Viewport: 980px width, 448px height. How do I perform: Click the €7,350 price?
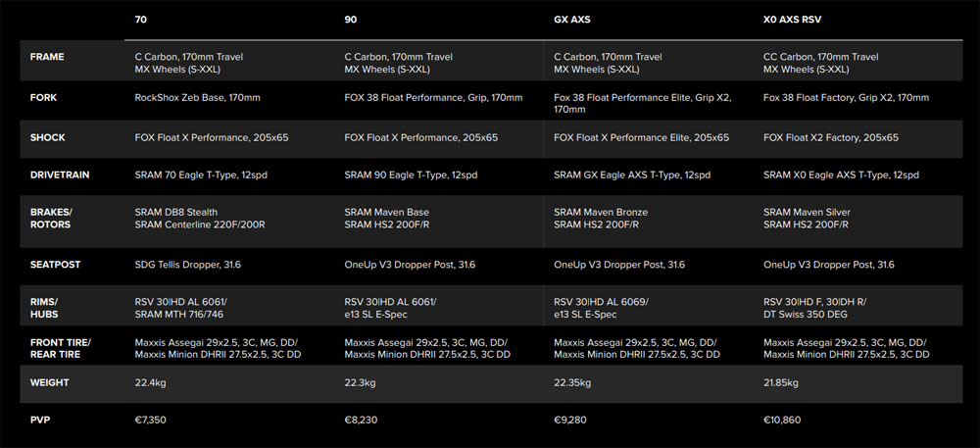pos(151,420)
